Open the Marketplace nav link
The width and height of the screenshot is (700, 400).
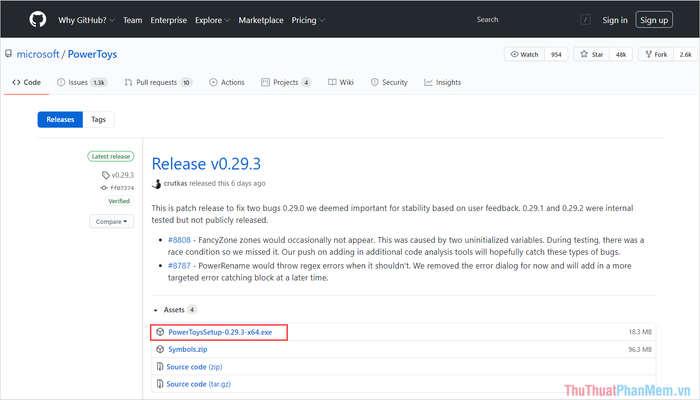coord(261,20)
